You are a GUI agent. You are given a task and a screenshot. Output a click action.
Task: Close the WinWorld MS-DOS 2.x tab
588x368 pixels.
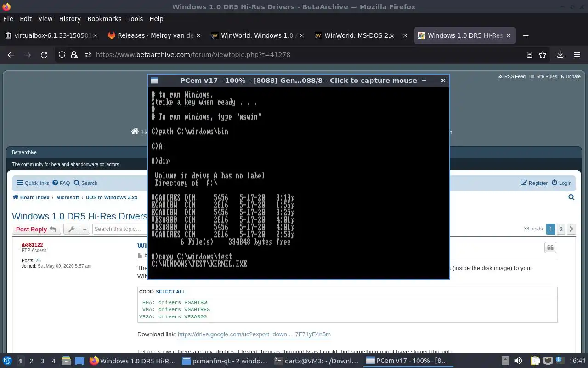tap(405, 35)
